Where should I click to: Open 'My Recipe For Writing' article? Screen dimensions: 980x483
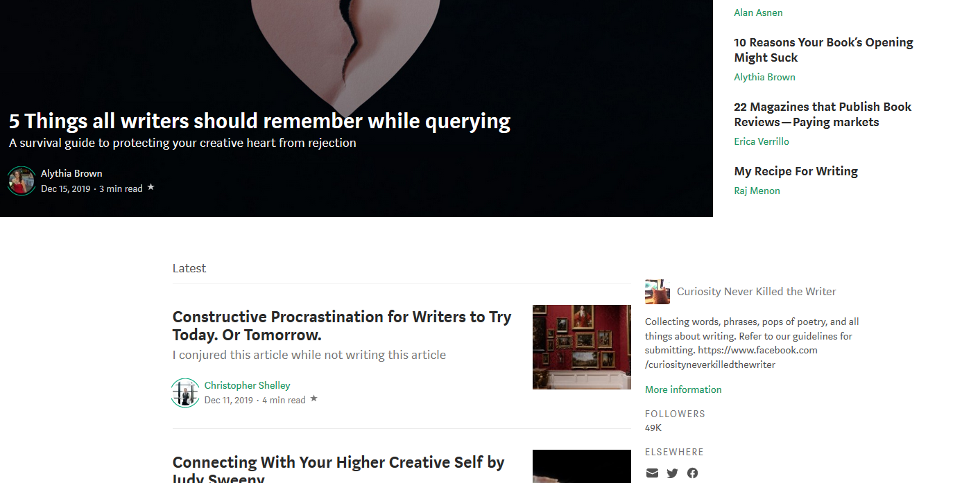pos(796,171)
